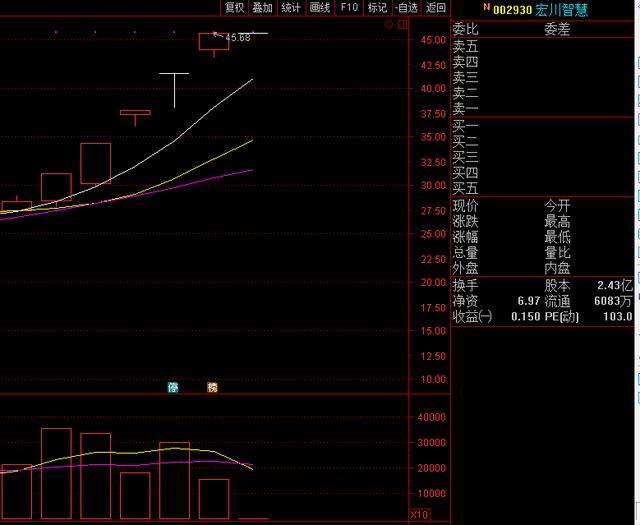The height and width of the screenshot is (525, 640).
Task: Select the 涨幅 percentage label
Action: (x=465, y=237)
